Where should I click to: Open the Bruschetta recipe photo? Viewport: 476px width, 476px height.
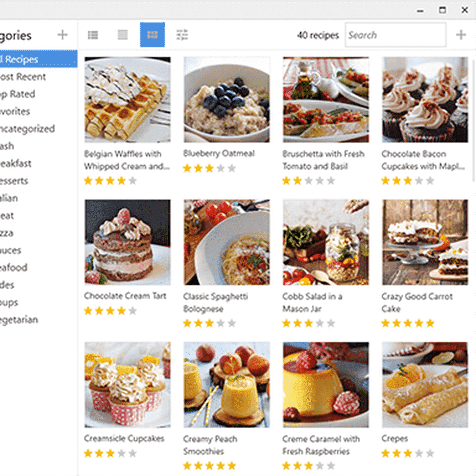click(x=326, y=100)
